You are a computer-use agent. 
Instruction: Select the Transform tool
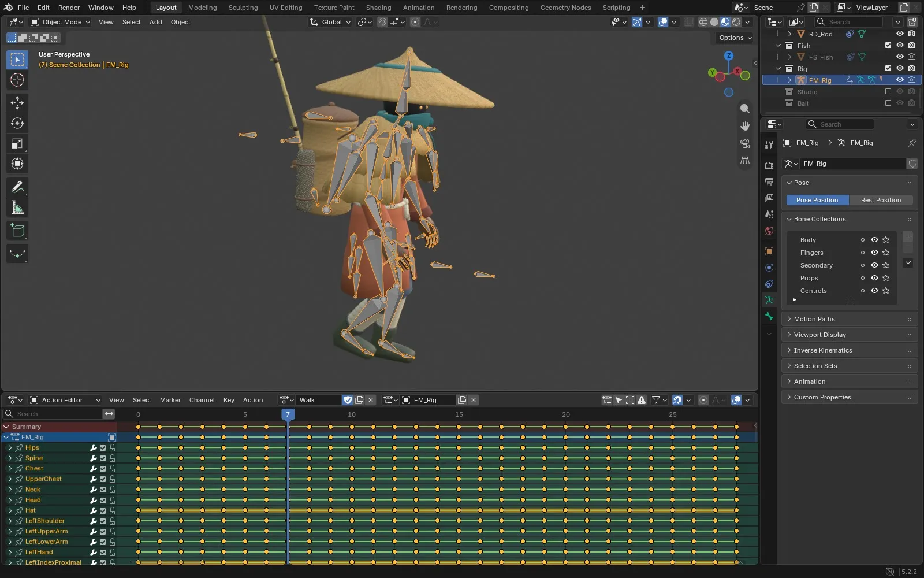pyautogui.click(x=17, y=164)
